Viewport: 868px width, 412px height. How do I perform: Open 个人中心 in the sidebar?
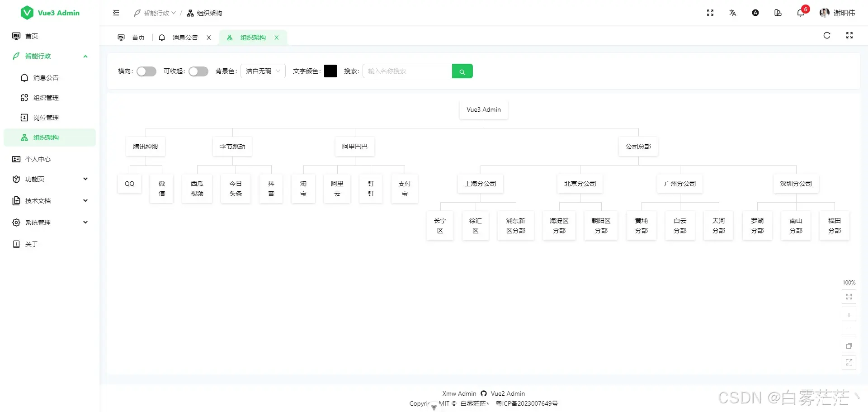50,159
